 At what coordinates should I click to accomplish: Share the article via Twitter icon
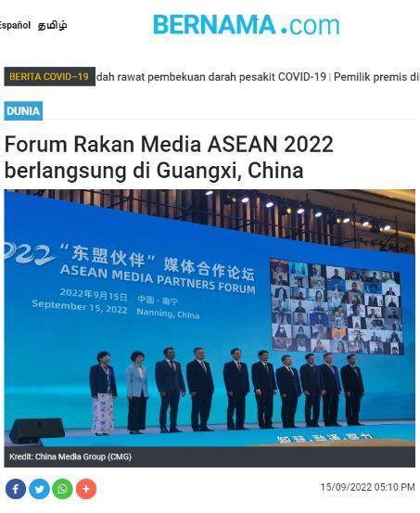pos(39,489)
